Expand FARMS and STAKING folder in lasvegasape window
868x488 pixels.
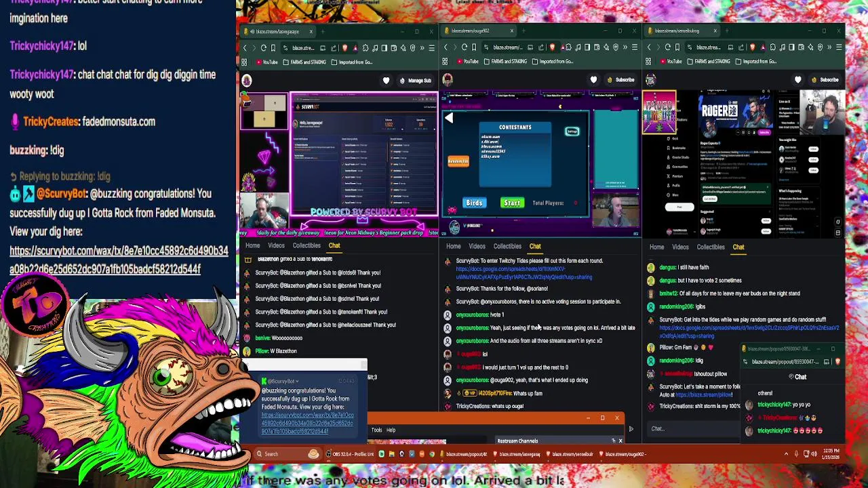pyautogui.click(x=304, y=62)
